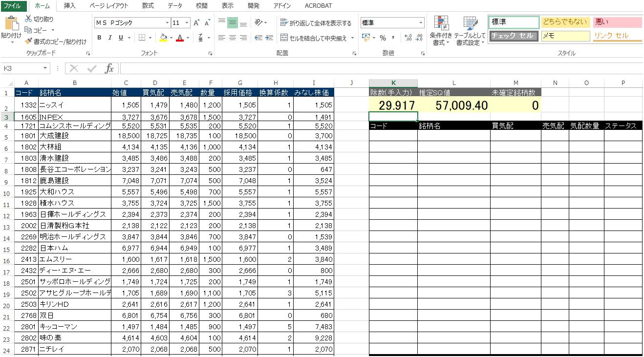Click the percent style icon

tap(383, 38)
